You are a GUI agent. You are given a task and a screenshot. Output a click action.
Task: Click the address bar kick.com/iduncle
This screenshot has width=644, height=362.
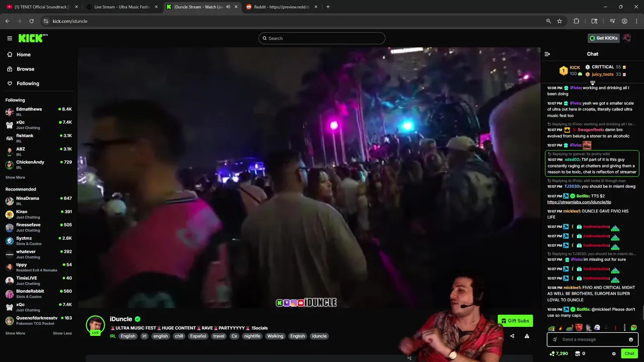click(70, 21)
